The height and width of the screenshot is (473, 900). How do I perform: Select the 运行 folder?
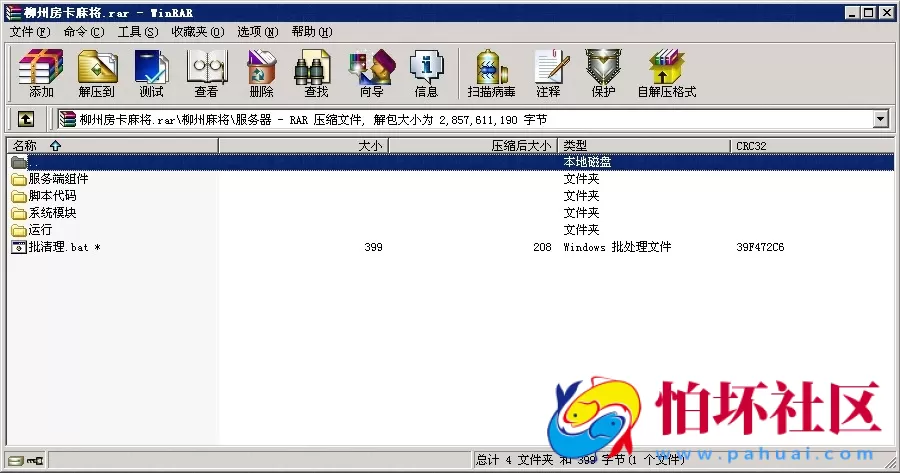click(x=40, y=230)
